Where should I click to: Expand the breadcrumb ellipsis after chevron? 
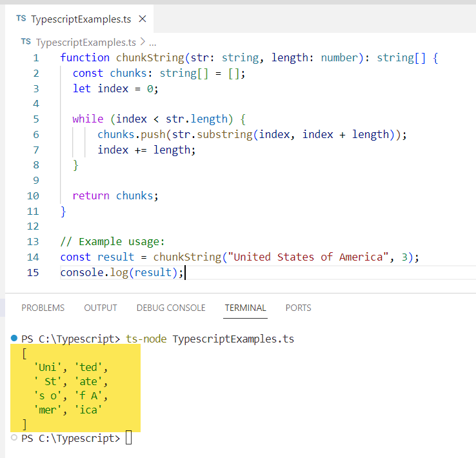tap(153, 43)
